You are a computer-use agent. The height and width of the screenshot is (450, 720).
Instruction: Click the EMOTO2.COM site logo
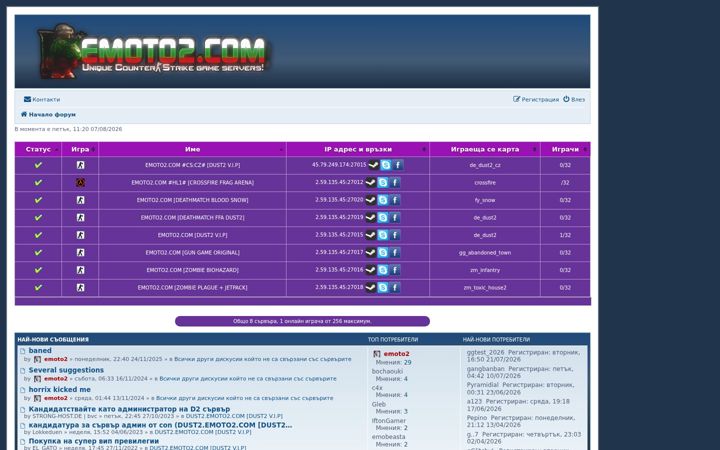154,51
